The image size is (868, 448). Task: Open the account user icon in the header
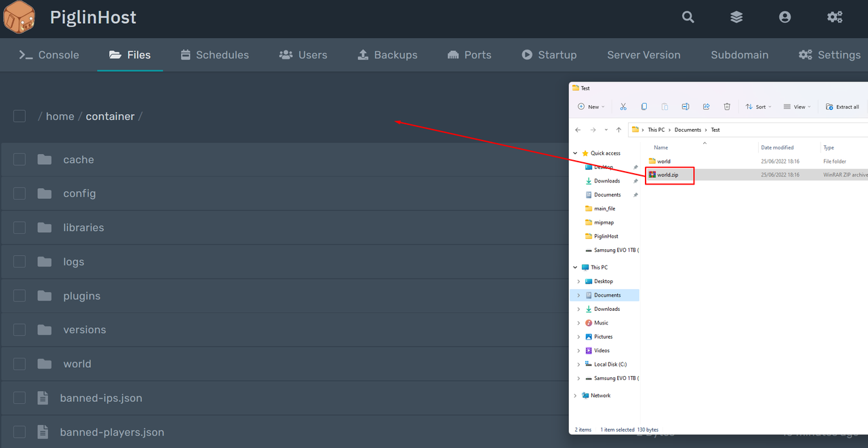coord(785,17)
